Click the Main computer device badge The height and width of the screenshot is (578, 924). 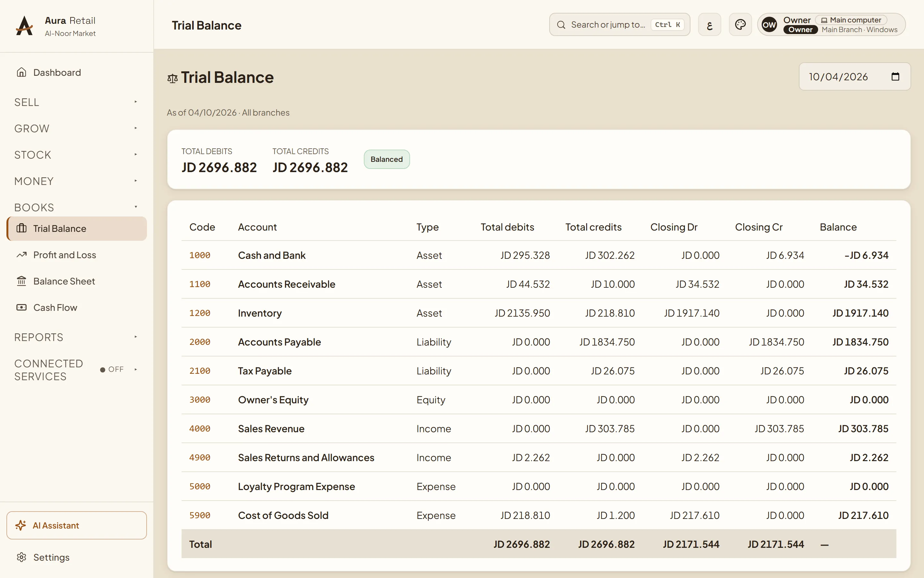(x=851, y=20)
